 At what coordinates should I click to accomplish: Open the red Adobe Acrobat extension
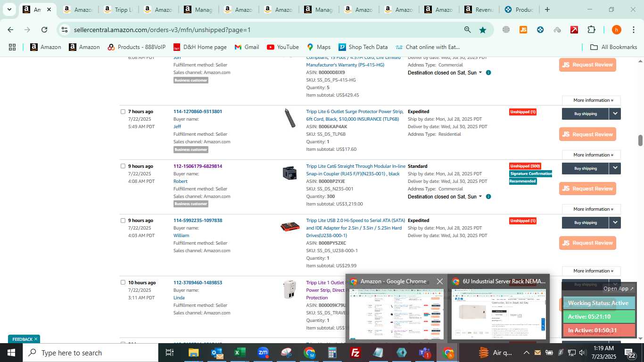pyautogui.click(x=574, y=30)
